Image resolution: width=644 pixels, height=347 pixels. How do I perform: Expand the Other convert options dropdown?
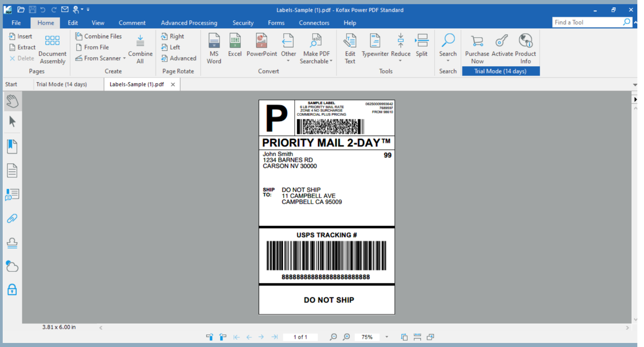pyautogui.click(x=288, y=61)
